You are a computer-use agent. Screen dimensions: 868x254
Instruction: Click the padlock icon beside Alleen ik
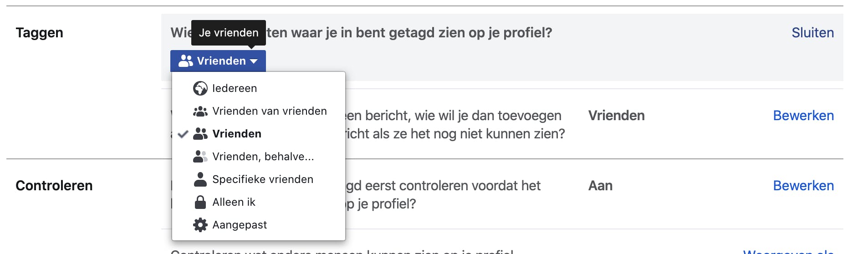[200, 202]
